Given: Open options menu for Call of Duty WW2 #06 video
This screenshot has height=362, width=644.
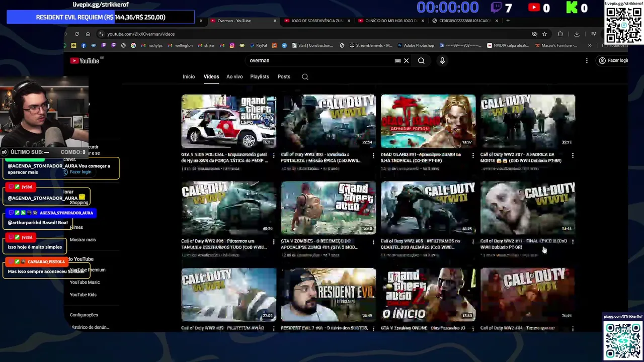Looking at the screenshot, I should (x=274, y=242).
